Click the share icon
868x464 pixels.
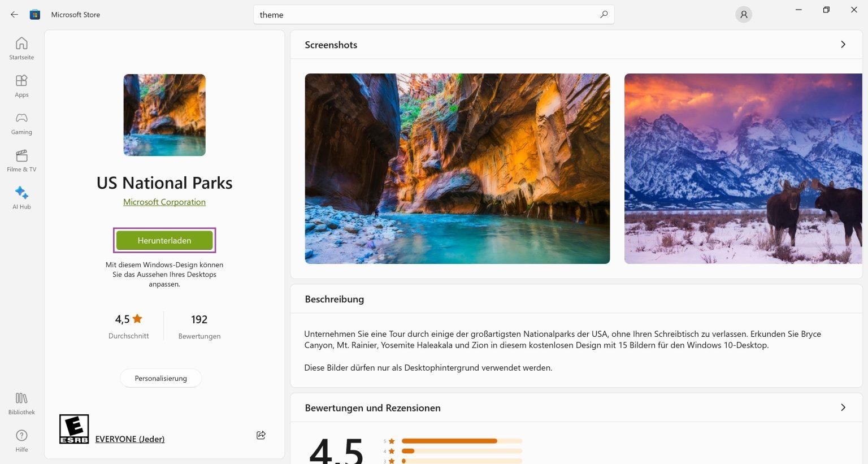[261, 435]
